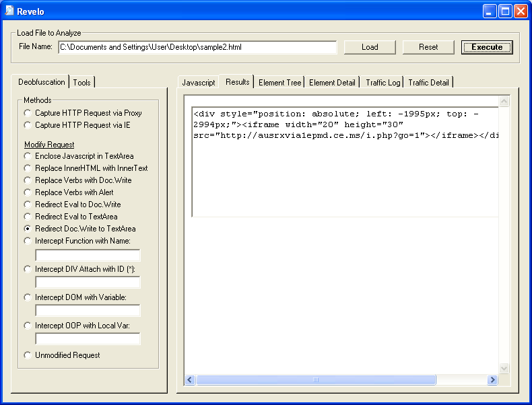Choose Enclose Javascript in TextArea option
This screenshot has height=405, width=532.
pyautogui.click(x=28, y=156)
